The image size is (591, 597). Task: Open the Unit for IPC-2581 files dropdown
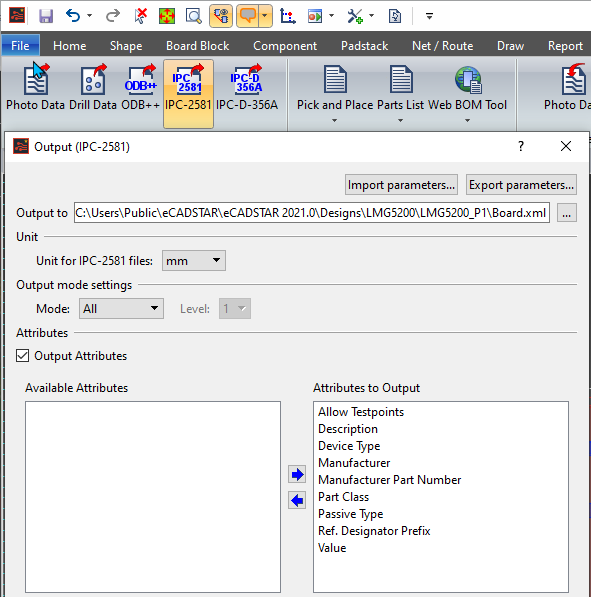(x=194, y=261)
